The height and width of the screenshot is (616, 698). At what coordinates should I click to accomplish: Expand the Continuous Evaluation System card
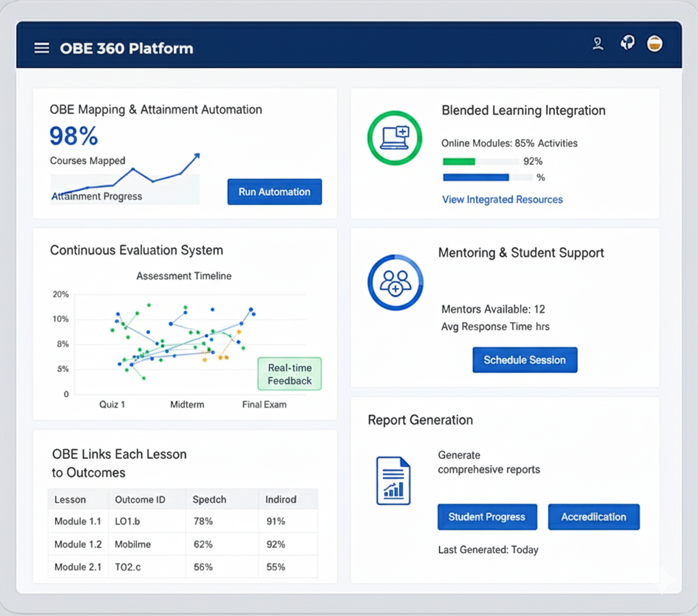point(137,250)
